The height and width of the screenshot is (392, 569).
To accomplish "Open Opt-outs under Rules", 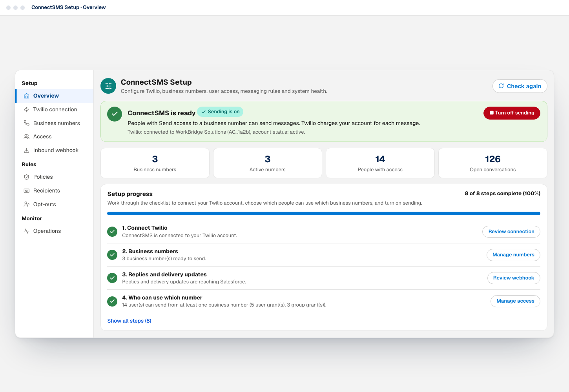I will tap(55, 204).
